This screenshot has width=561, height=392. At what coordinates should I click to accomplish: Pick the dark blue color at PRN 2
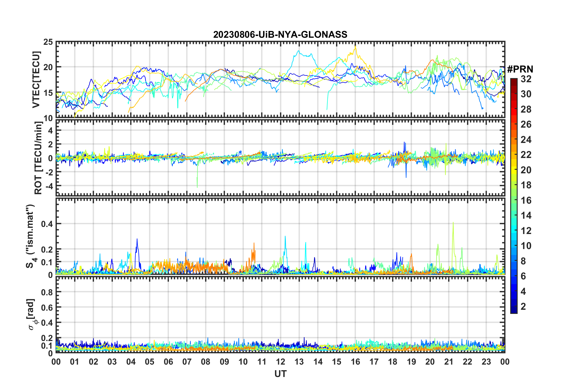click(x=514, y=306)
